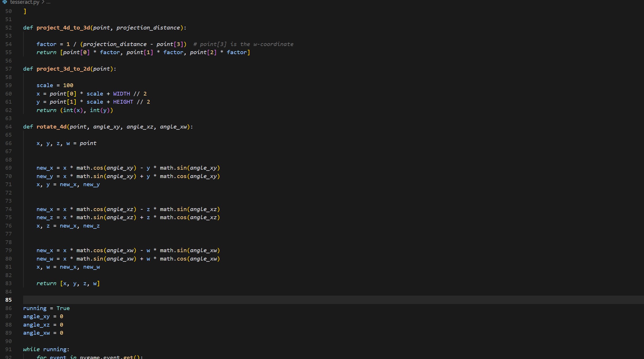The width and height of the screenshot is (644, 359).
Task: Click the scale value 100
Action: (x=68, y=85)
